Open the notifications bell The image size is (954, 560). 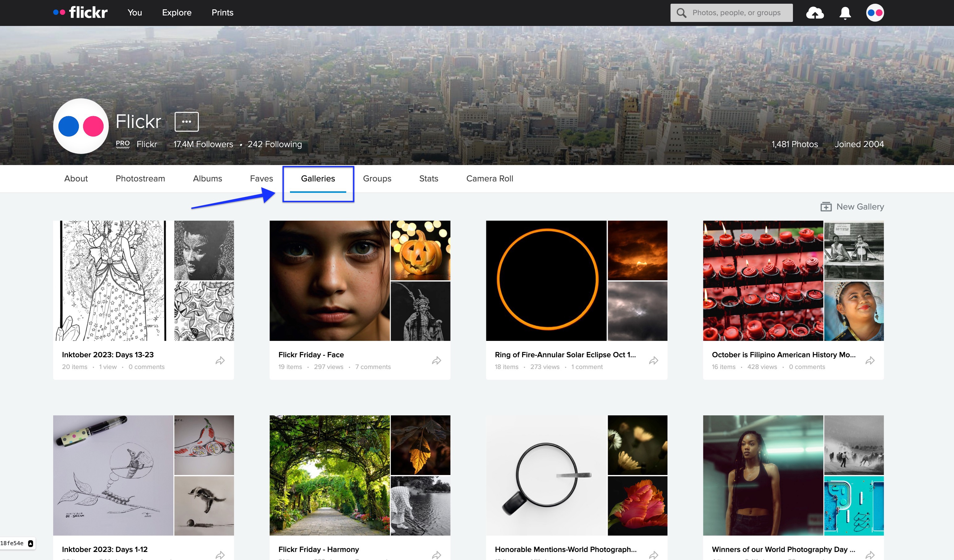point(844,12)
